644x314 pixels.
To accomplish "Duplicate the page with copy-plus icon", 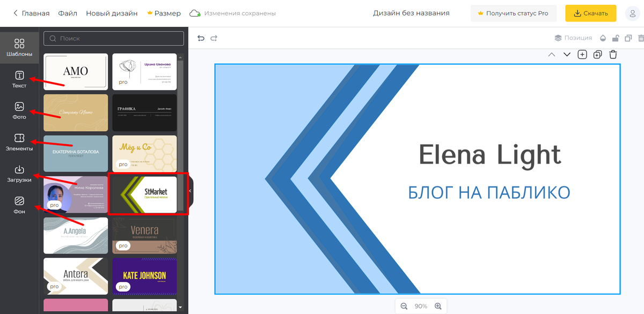I will click(598, 54).
